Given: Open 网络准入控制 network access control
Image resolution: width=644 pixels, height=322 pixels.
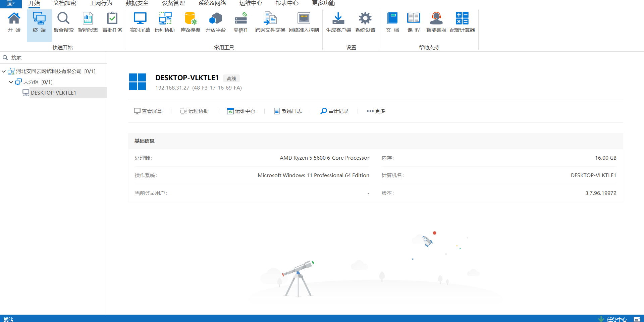Looking at the screenshot, I should coord(304,22).
